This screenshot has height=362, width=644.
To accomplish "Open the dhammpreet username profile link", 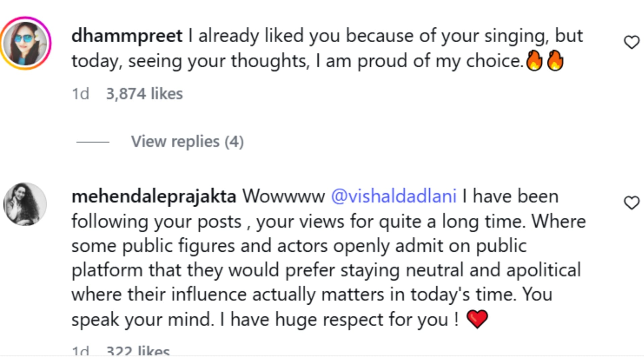I will 127,36.
